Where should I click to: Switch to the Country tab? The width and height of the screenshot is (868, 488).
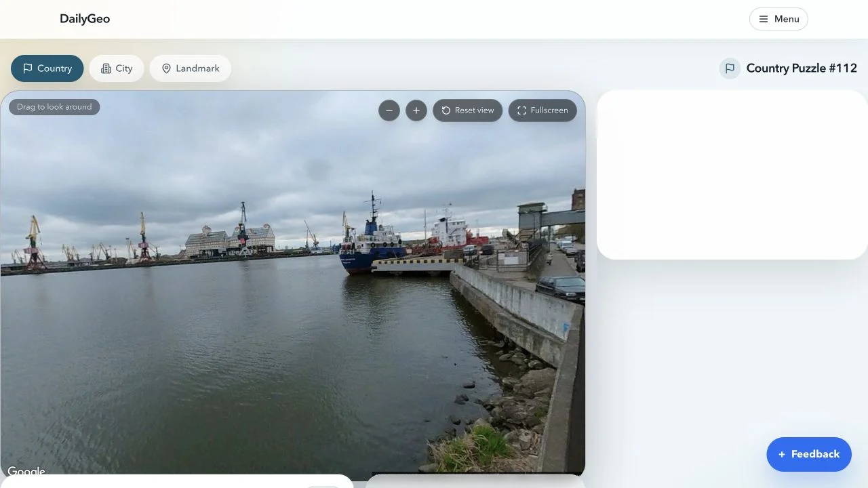click(47, 68)
